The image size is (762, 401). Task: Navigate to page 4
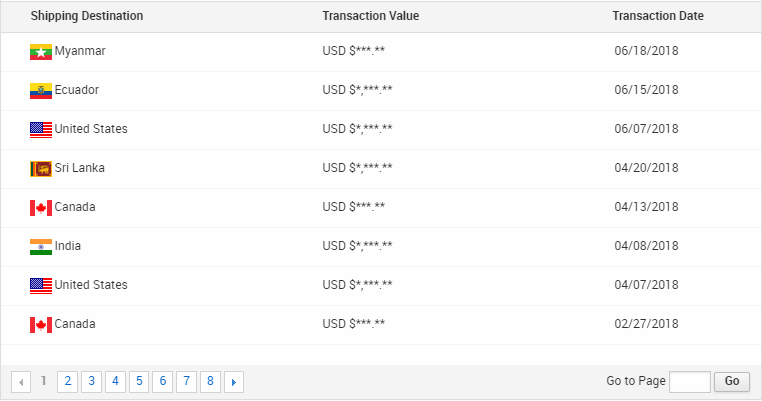point(115,381)
